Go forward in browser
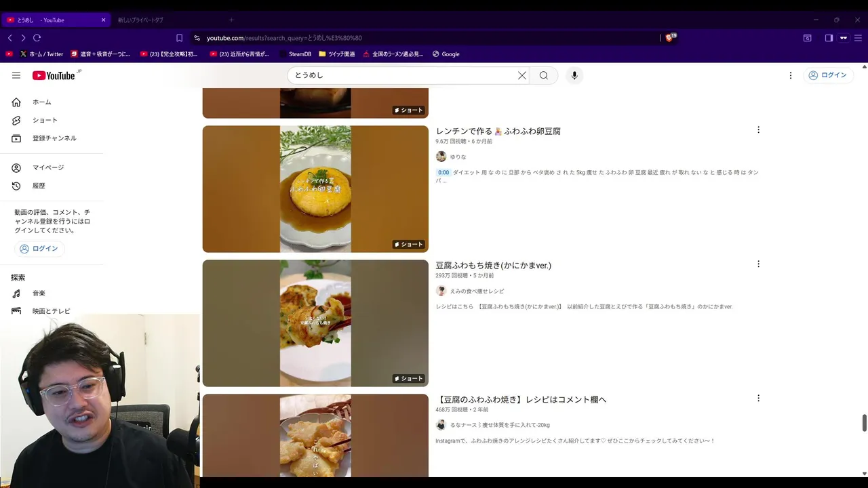The width and height of the screenshot is (868, 488). [x=23, y=38]
